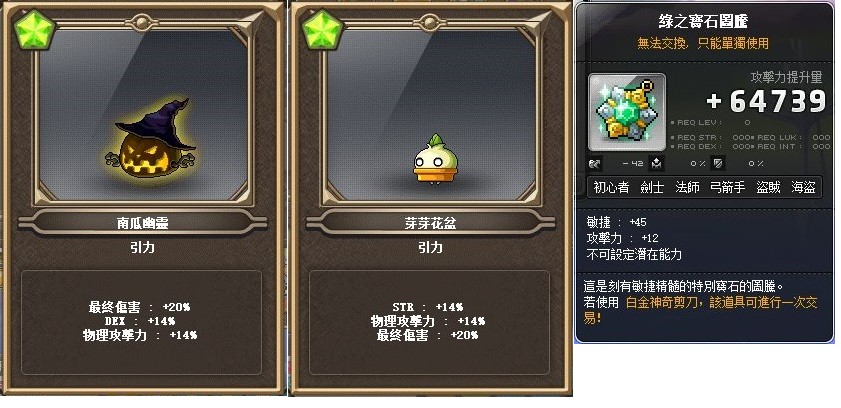Click the green gem on the 南瓜幽靈 card

(x=34, y=31)
